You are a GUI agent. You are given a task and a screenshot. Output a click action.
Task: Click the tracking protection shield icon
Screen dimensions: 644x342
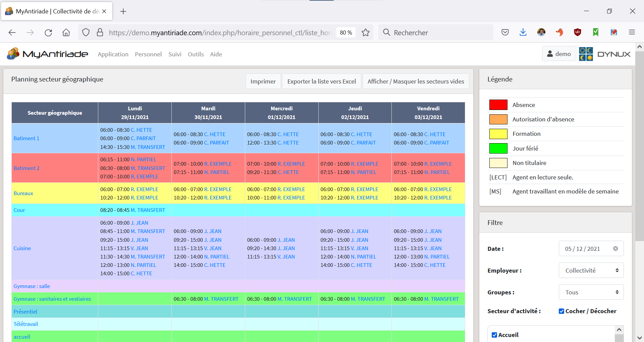[x=86, y=33]
